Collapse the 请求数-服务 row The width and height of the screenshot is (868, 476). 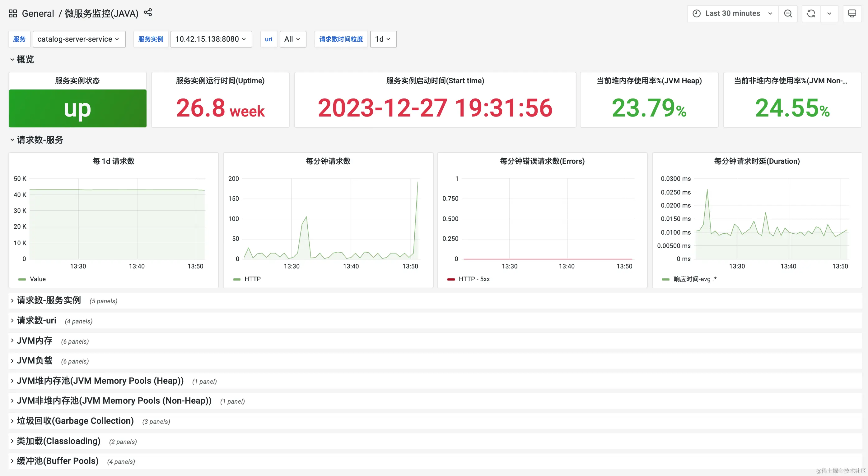40,140
